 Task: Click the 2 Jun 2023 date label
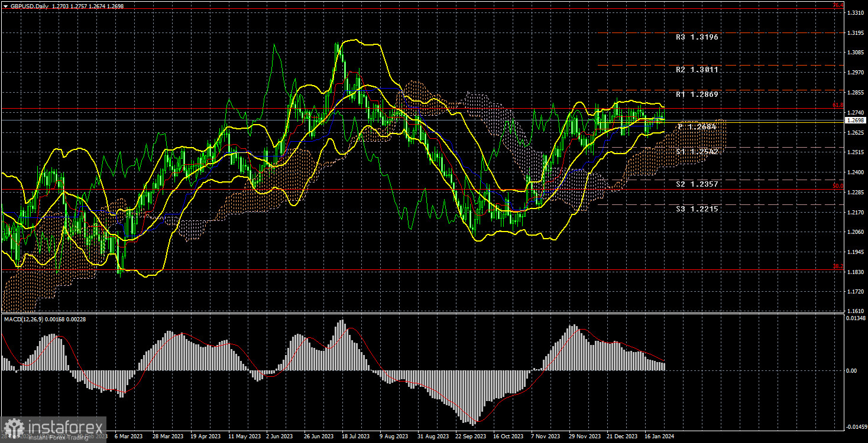coord(279,437)
